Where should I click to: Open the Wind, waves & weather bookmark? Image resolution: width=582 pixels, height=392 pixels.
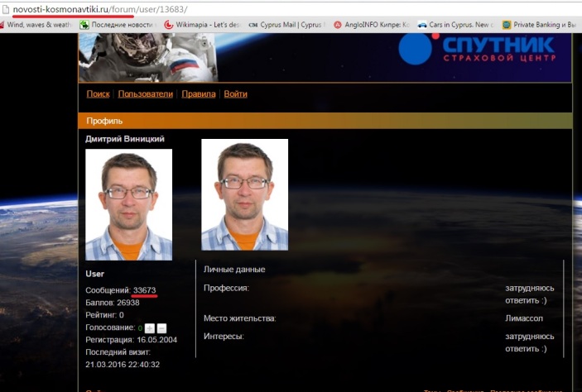point(36,25)
